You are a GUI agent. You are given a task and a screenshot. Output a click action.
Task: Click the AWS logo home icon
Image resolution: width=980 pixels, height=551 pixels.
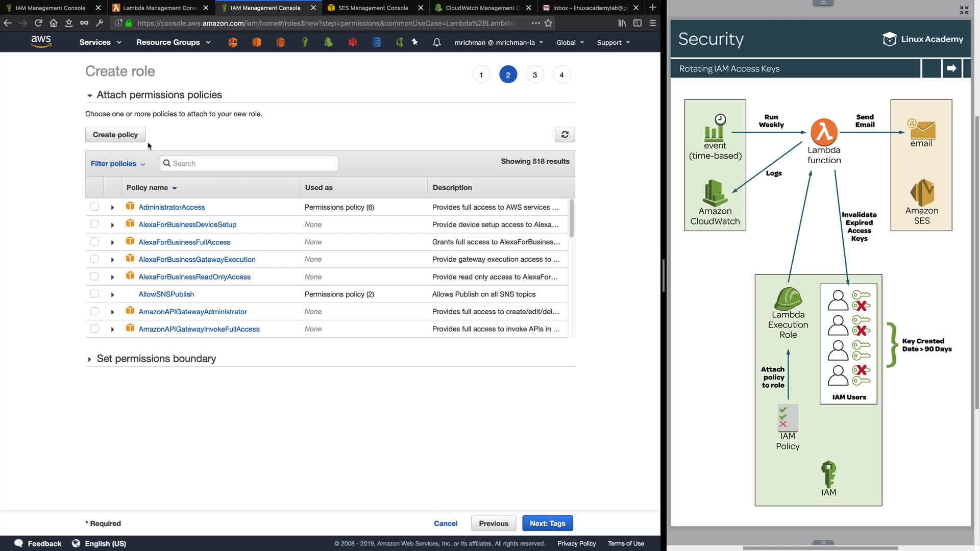(41, 42)
